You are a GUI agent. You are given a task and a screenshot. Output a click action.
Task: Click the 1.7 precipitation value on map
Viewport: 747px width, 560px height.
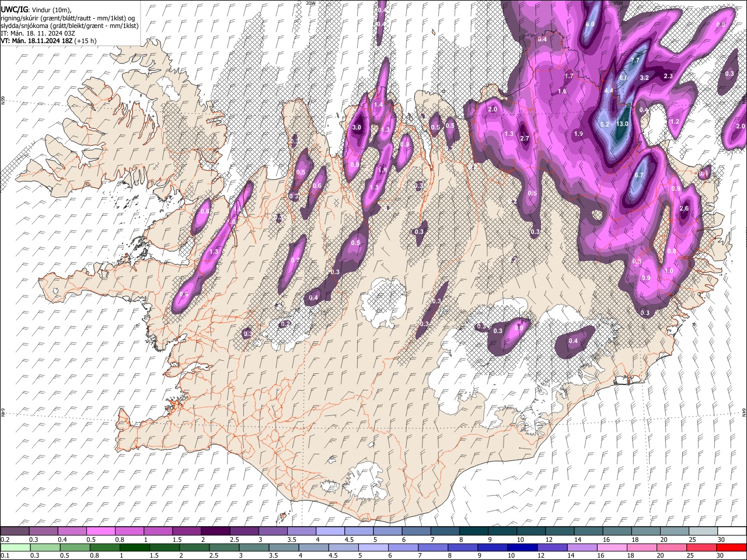pos(569,76)
